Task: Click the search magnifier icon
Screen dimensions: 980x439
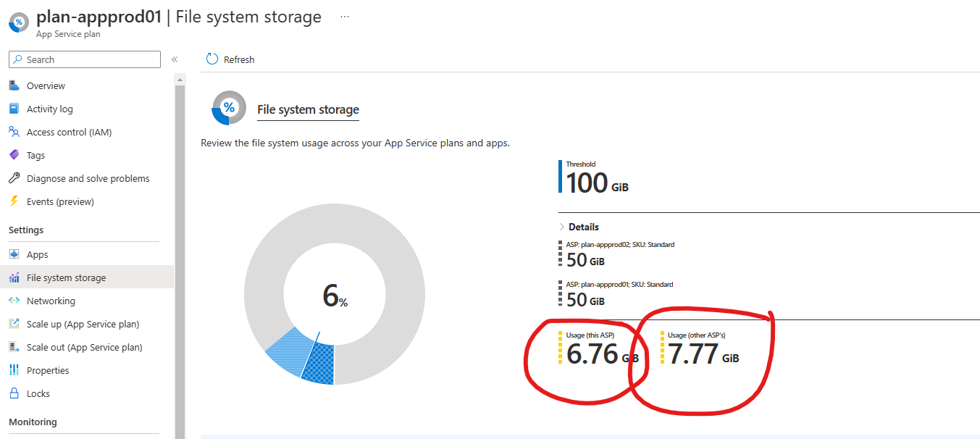Action: coord(18,59)
